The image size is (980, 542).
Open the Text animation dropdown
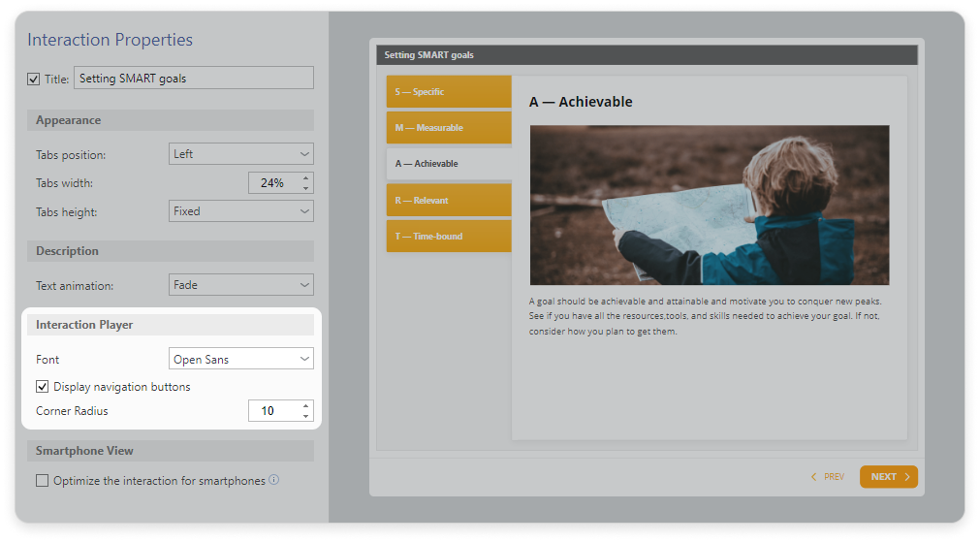(x=240, y=285)
